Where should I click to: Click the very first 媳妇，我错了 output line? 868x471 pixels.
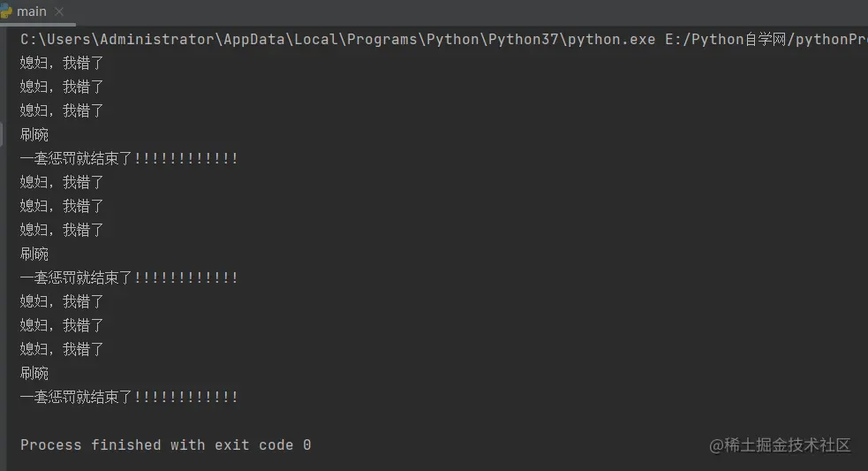coord(62,63)
